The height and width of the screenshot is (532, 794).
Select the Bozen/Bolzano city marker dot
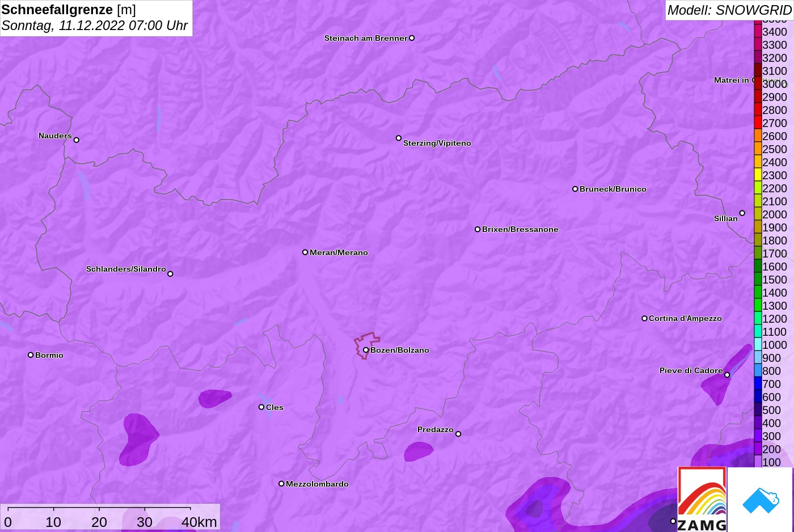pyautogui.click(x=366, y=350)
